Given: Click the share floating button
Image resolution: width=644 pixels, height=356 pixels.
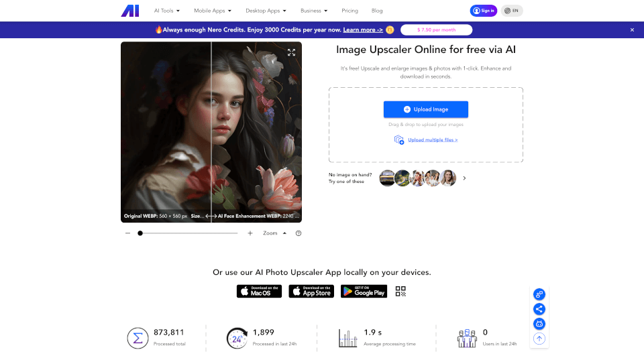Looking at the screenshot, I should (x=539, y=309).
